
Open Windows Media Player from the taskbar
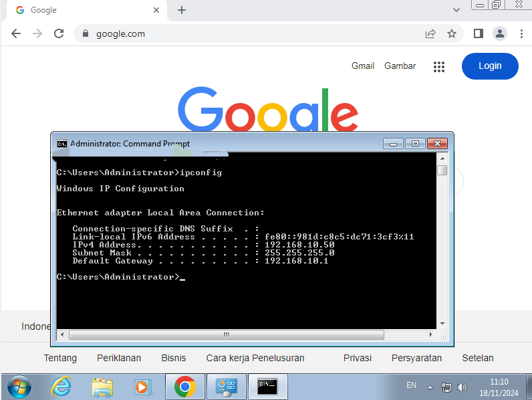coord(142,387)
